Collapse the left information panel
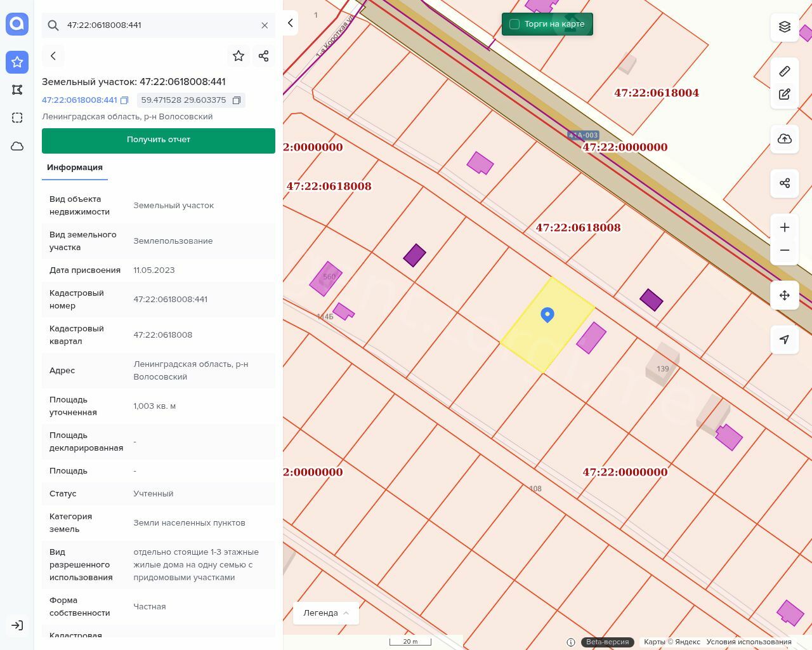 coord(290,23)
